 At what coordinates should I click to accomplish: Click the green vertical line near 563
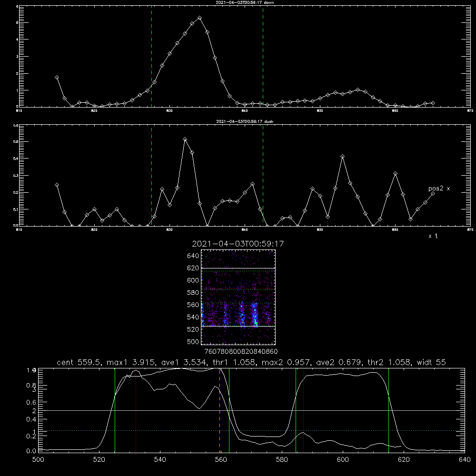229,410
